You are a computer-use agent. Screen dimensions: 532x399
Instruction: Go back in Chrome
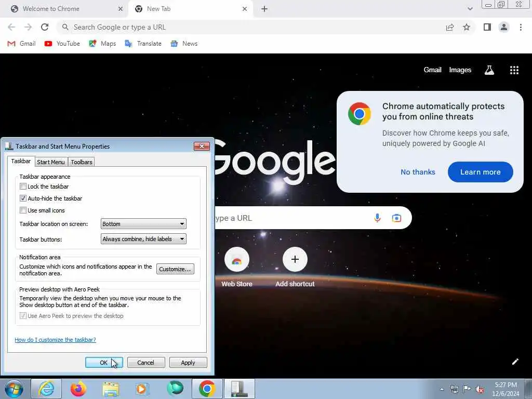[x=11, y=27]
